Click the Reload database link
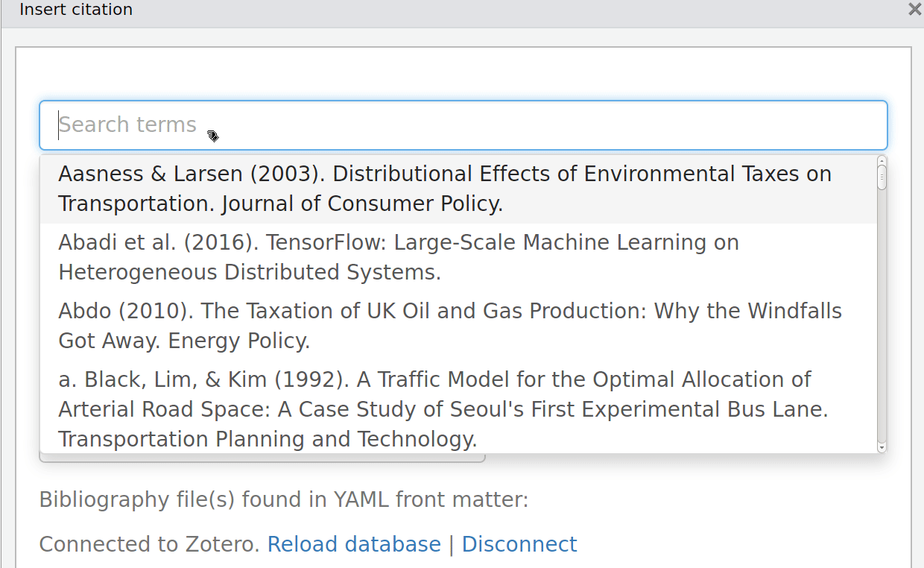 (354, 544)
